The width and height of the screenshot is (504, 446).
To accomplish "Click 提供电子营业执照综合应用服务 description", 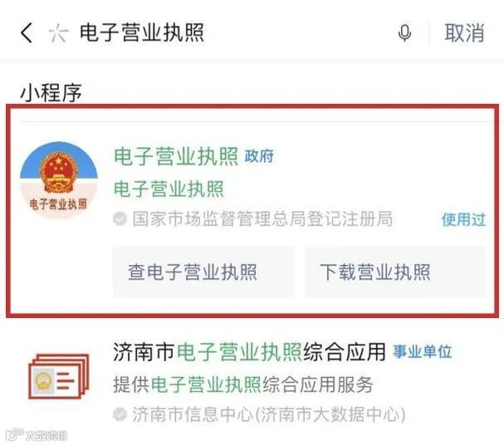I will pos(243,385).
